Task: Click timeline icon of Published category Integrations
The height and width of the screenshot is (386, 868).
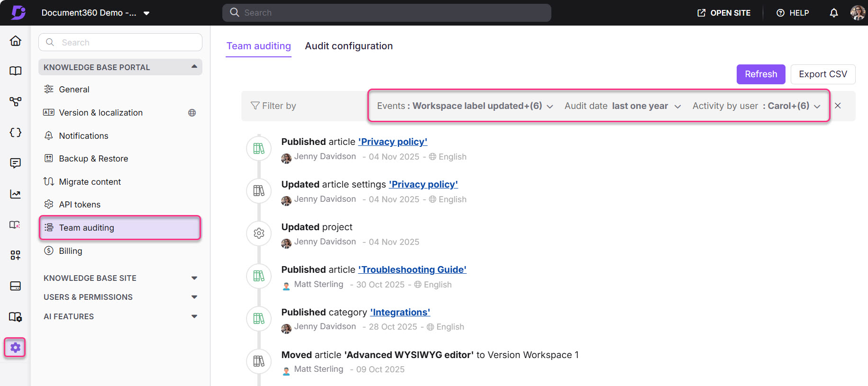Action: coord(259,319)
